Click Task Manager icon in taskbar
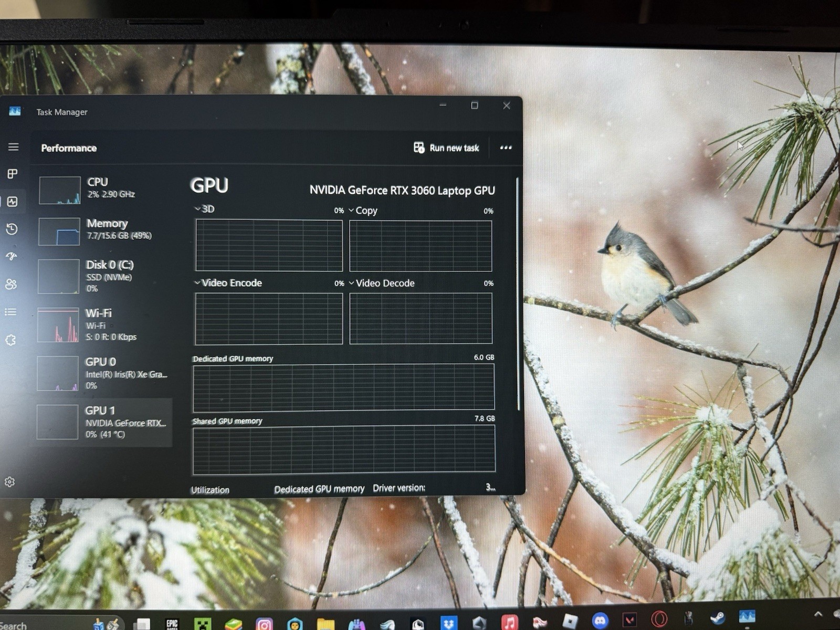The width and height of the screenshot is (840, 630). click(747, 616)
